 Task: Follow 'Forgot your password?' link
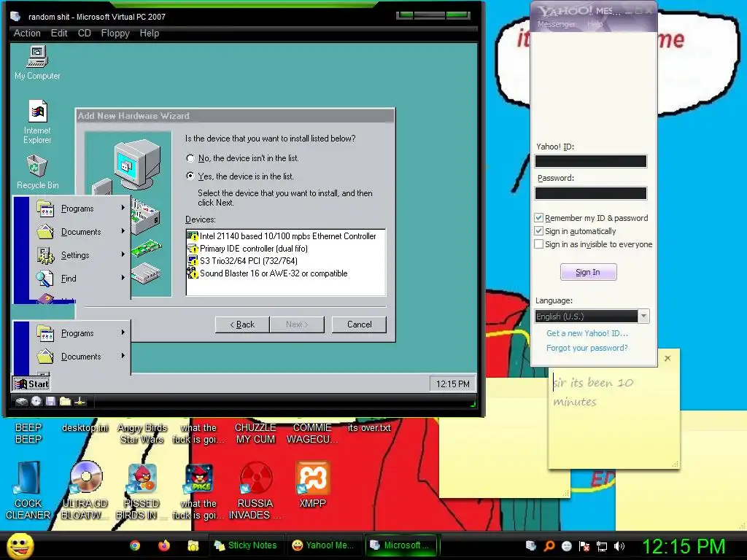pos(587,348)
